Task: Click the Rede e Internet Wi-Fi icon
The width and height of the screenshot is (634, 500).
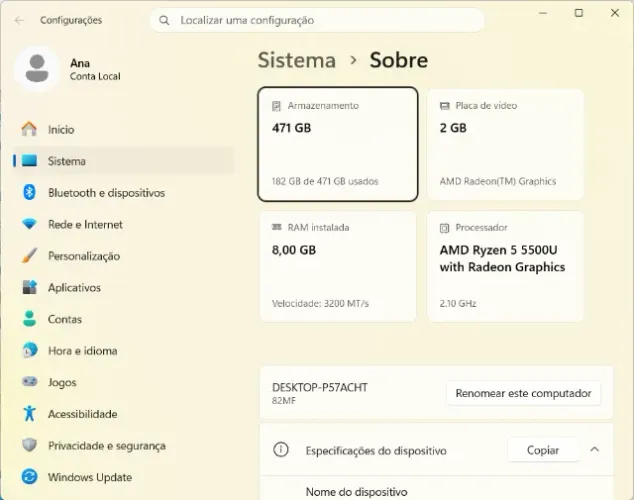Action: click(x=29, y=224)
